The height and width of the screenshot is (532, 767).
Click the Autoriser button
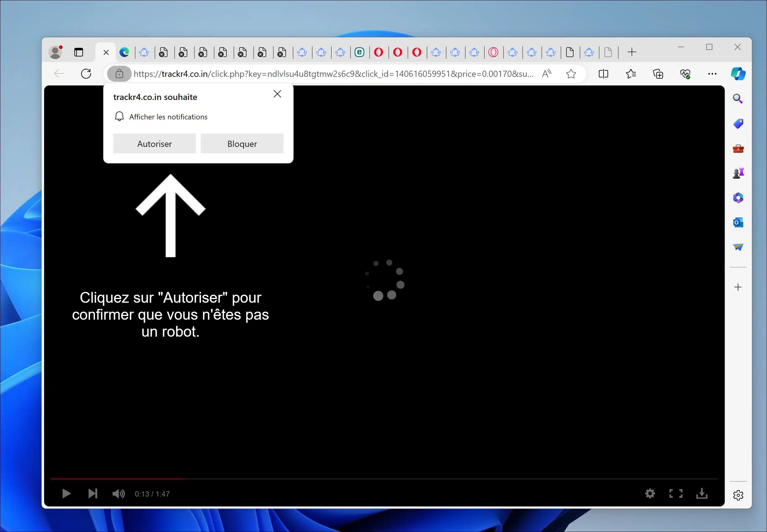[155, 144]
